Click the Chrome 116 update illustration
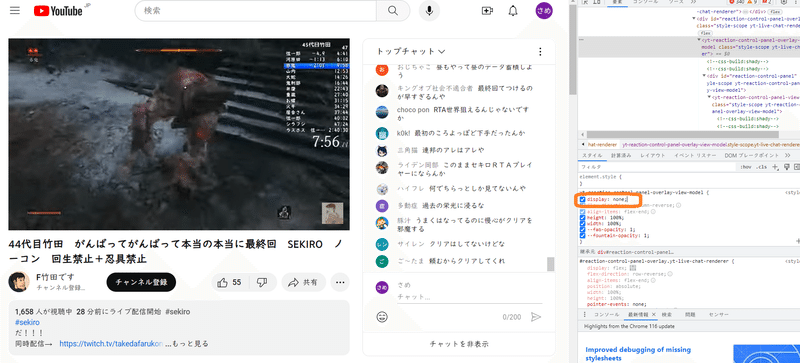Image resolution: width=800 pixels, height=363 pixels. pos(766,354)
